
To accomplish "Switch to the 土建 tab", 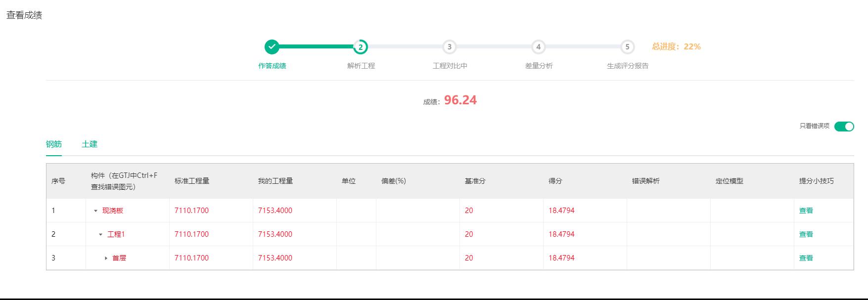I will pyautogui.click(x=90, y=144).
